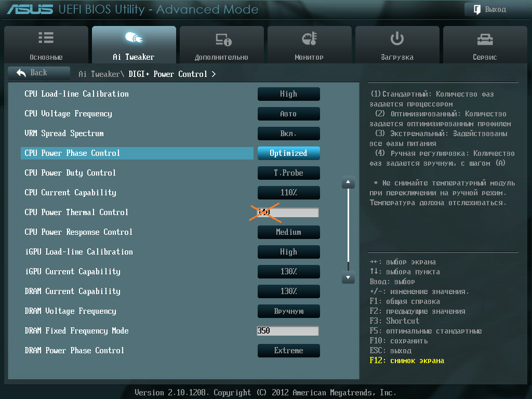532x399 pixels.
Task: Select iGPU Load-line Calibration label
Action: point(79,252)
